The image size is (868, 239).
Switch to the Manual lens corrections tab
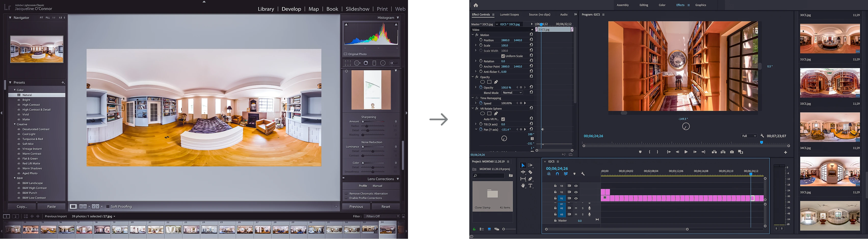click(377, 186)
